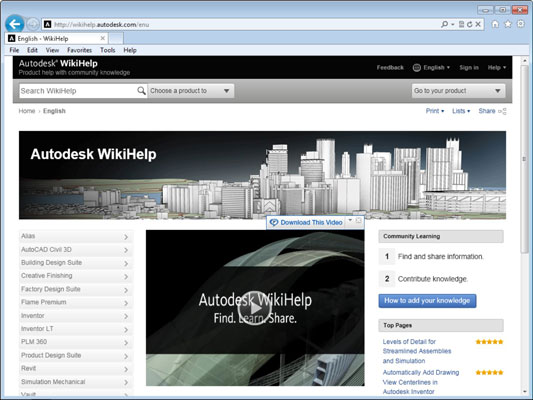Open the browser Help menu

[x=130, y=50]
